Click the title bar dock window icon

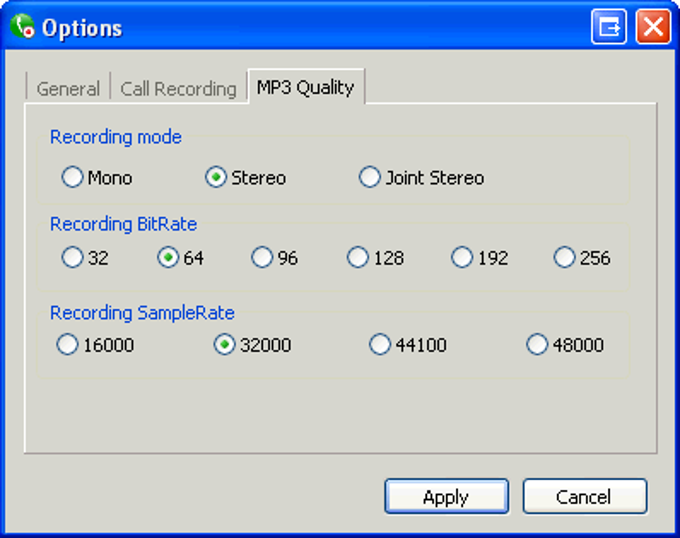(609, 27)
